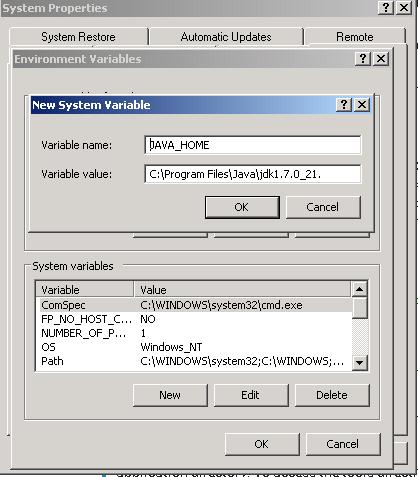418x477 pixels.
Task: Click the system variables scrollbar thumb
Action: coord(359,308)
